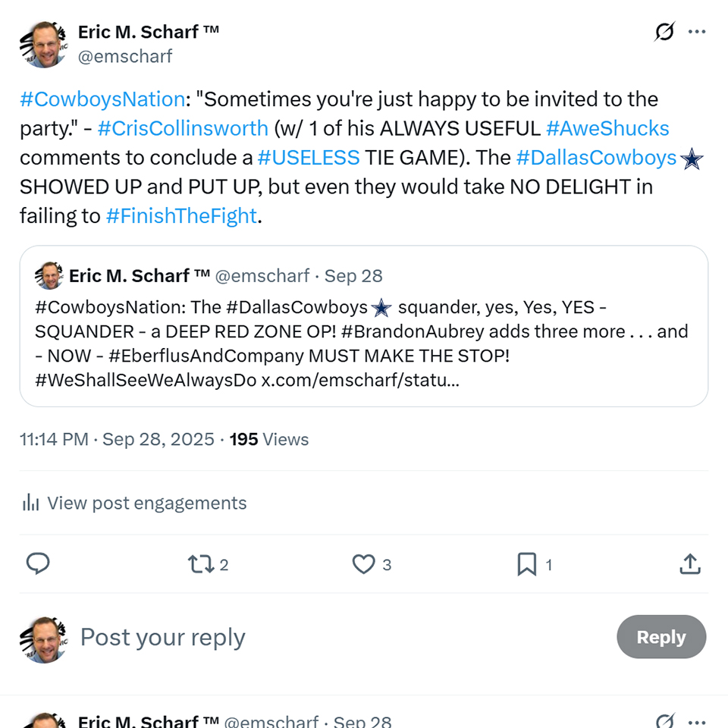Open the #CrisCollinsworth hashtag
The width and height of the screenshot is (728, 728).
pos(183,128)
